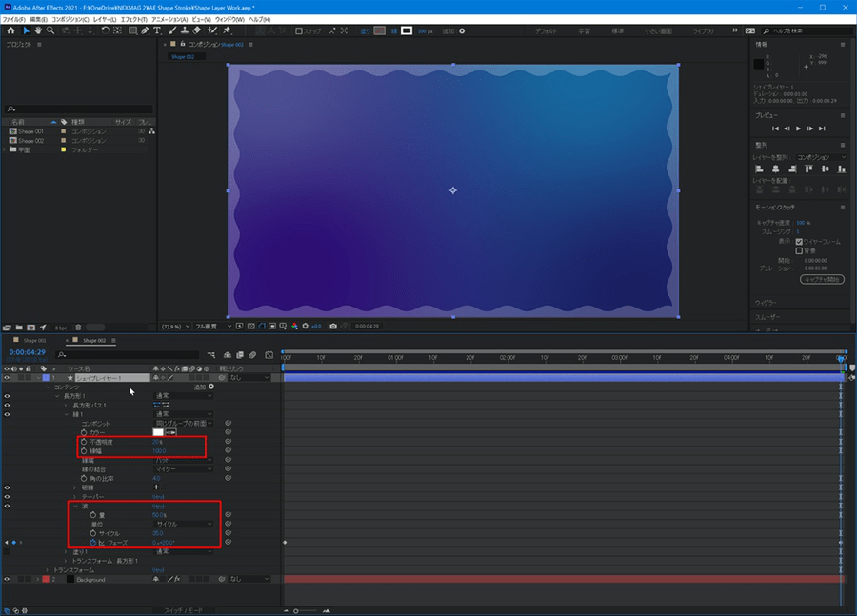Open the 単位 サイクル dropdown
Viewport: 857px width, 616px height.
click(183, 524)
